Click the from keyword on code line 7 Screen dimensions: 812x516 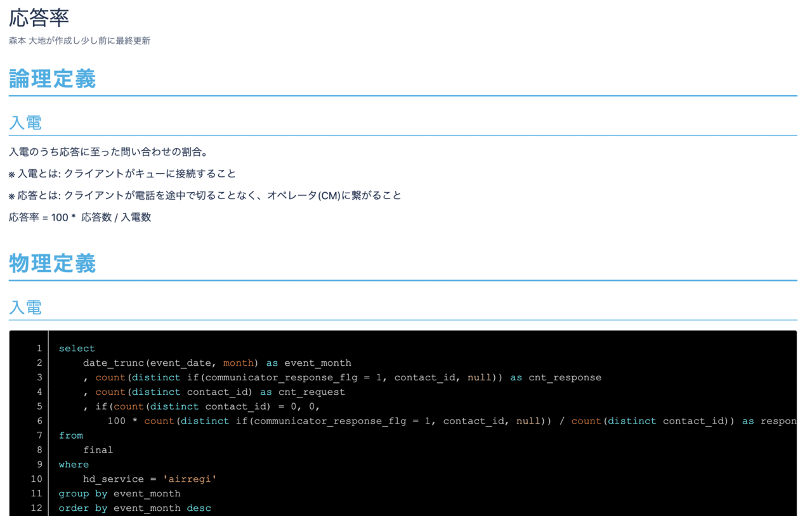click(71, 436)
